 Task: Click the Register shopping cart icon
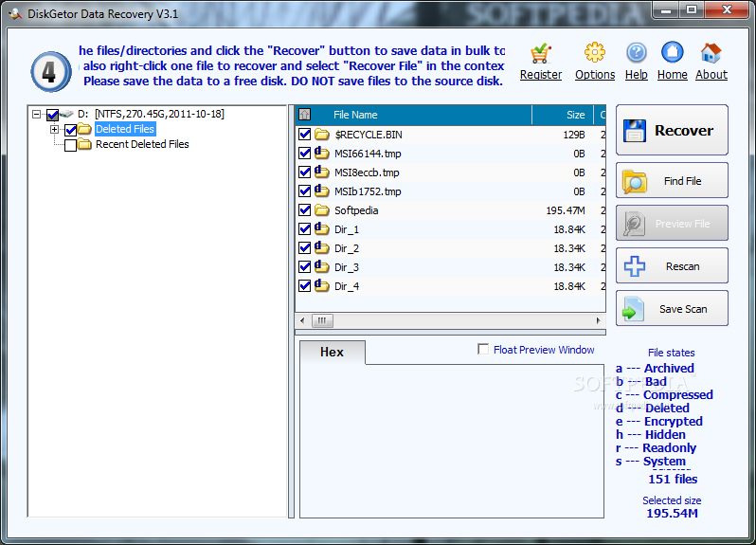point(541,53)
